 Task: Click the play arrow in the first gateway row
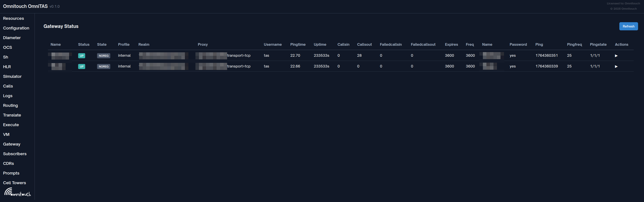tap(616, 56)
